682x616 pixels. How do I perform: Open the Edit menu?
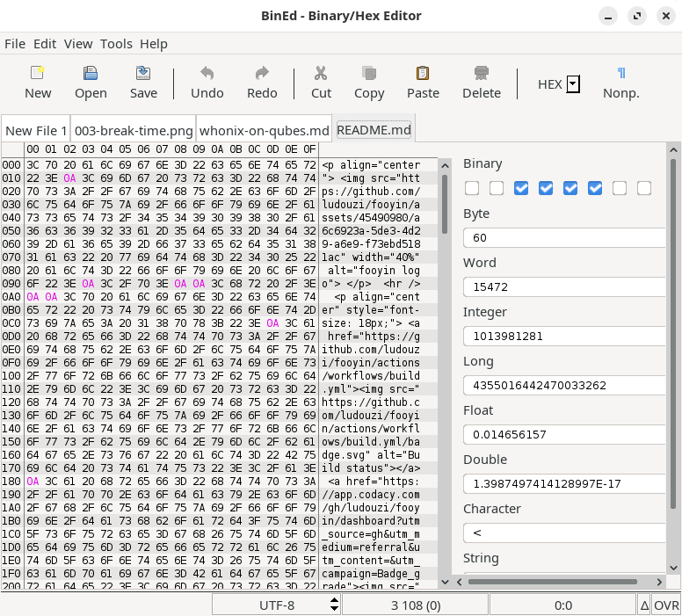click(x=45, y=44)
